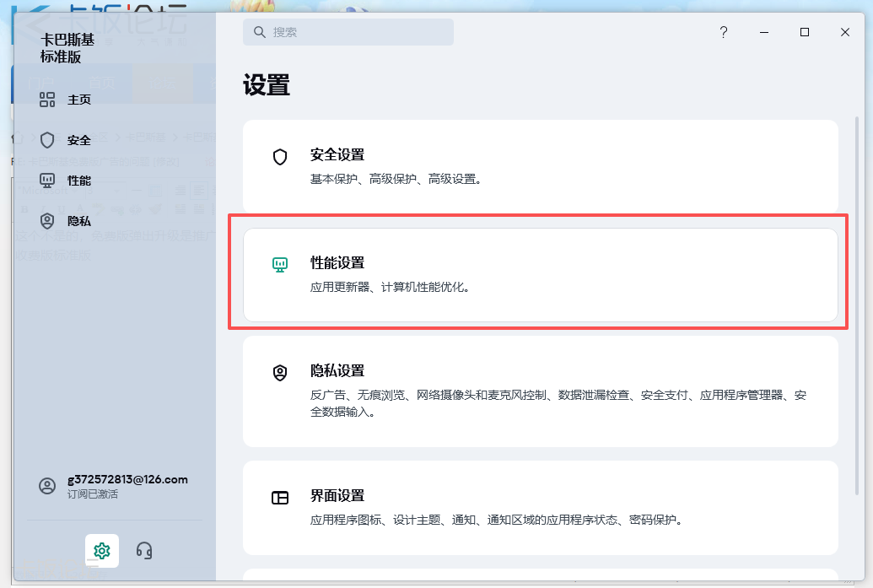
Task: Select the 性能 sidebar icon
Action: tap(48, 180)
